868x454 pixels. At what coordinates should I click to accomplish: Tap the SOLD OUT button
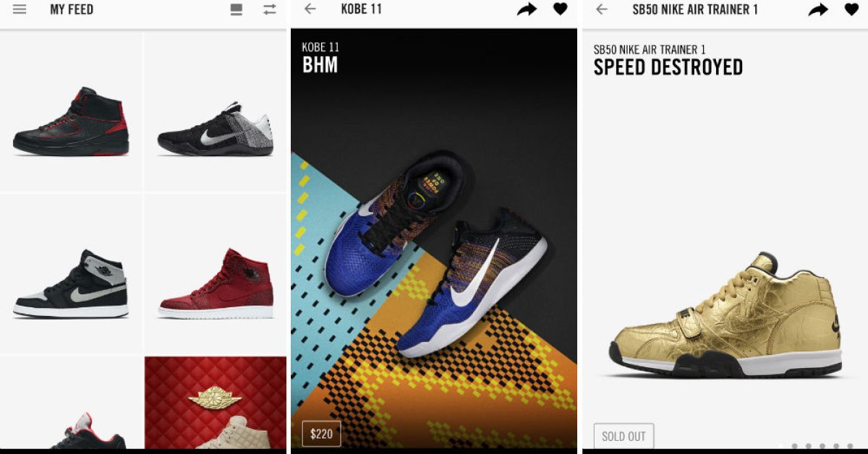tap(624, 436)
